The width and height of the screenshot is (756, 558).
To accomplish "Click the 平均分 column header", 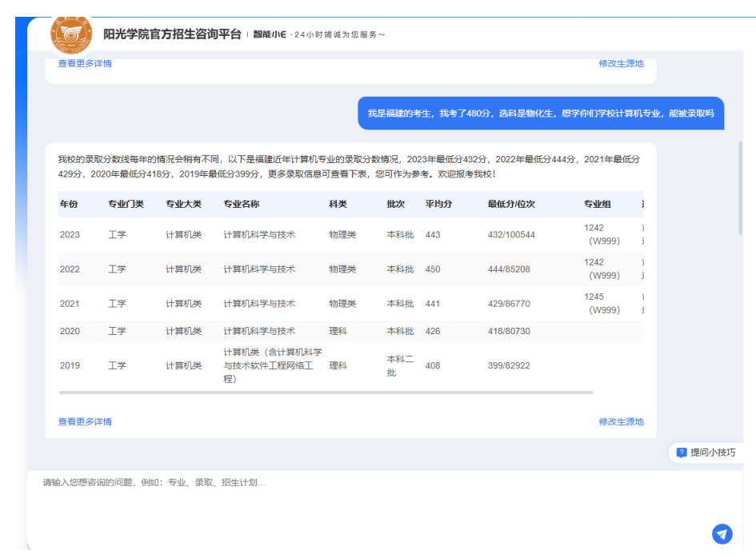I will pyautogui.click(x=438, y=204).
